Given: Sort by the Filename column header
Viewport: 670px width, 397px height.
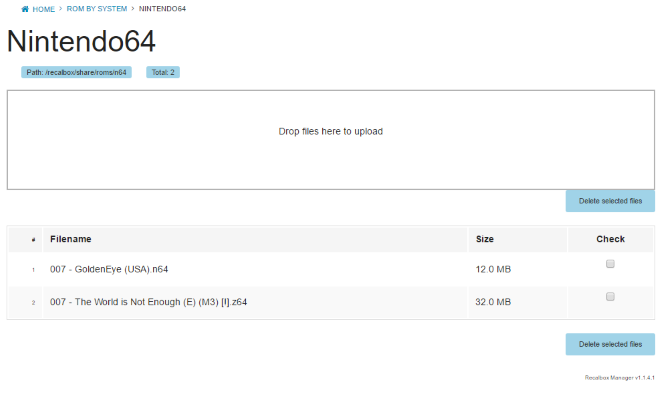Looking at the screenshot, I should [x=71, y=239].
